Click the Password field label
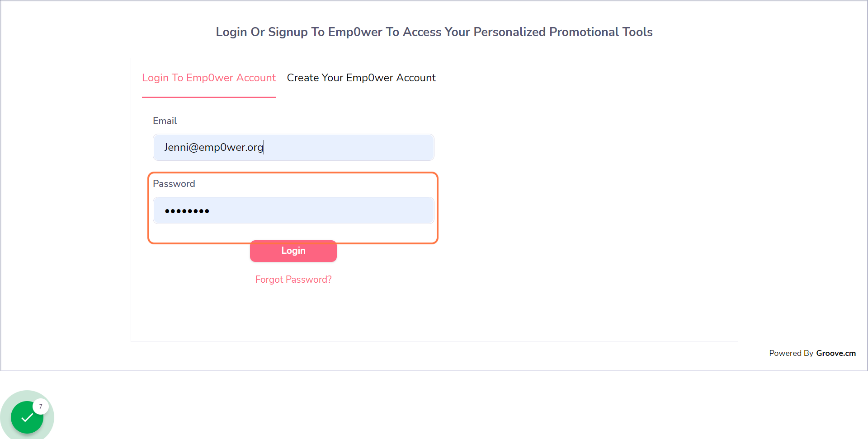This screenshot has width=868, height=439. point(174,184)
